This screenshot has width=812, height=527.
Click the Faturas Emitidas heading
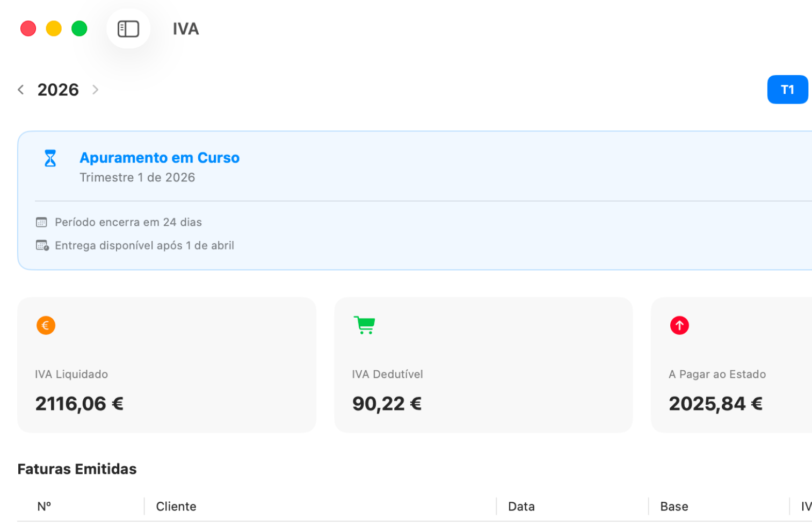pyautogui.click(x=77, y=469)
